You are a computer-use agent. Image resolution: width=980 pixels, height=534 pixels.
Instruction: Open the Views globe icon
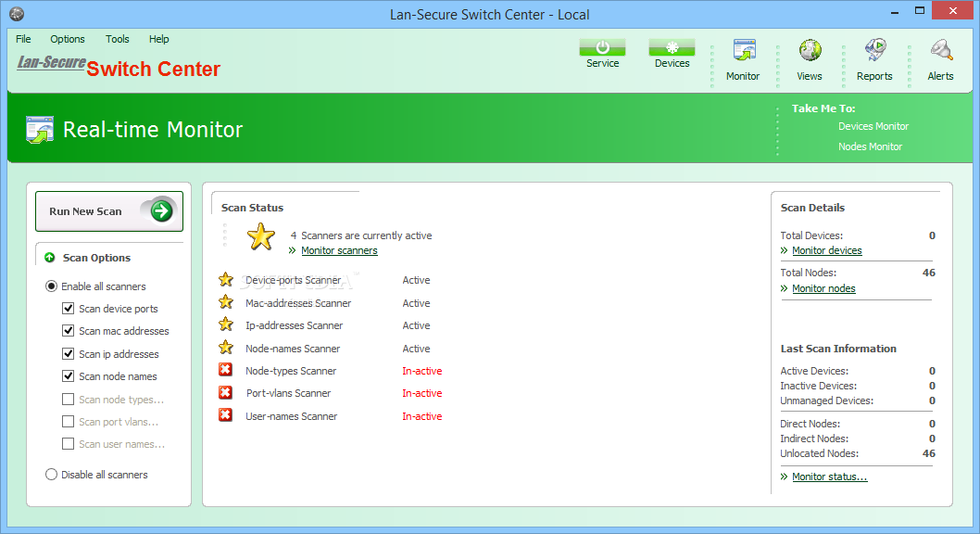(x=810, y=51)
